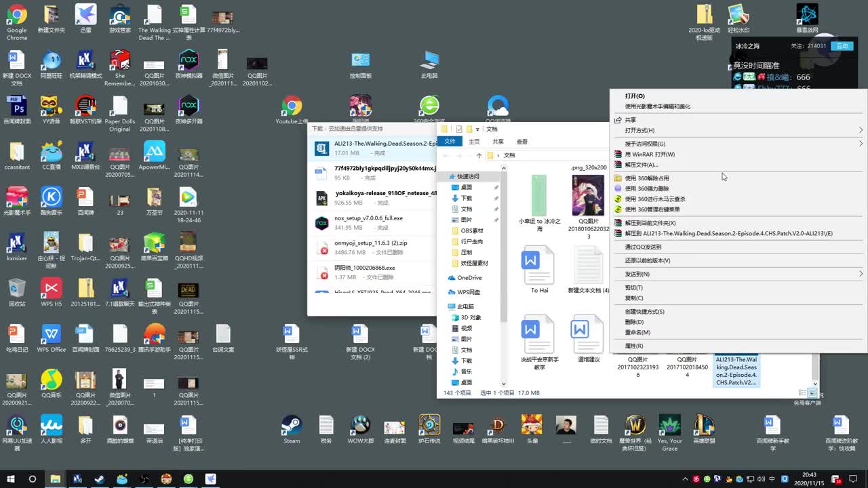
Task: Open File Explorer from the taskbar
Action: point(55,479)
